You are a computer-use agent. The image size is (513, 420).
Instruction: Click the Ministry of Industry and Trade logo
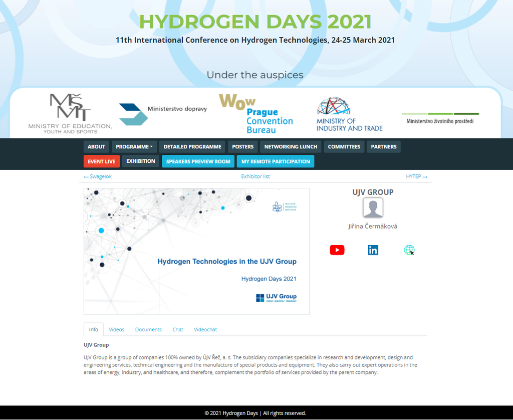pos(349,114)
